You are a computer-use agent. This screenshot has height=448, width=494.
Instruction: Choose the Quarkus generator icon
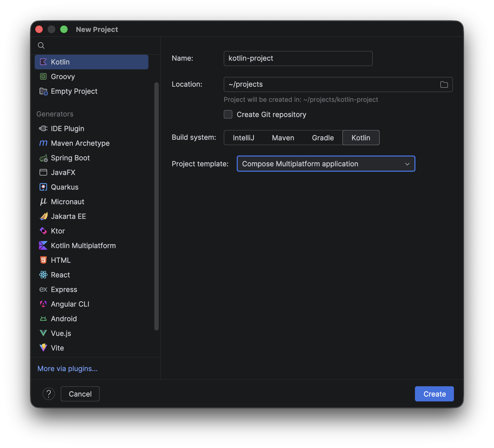click(x=43, y=187)
